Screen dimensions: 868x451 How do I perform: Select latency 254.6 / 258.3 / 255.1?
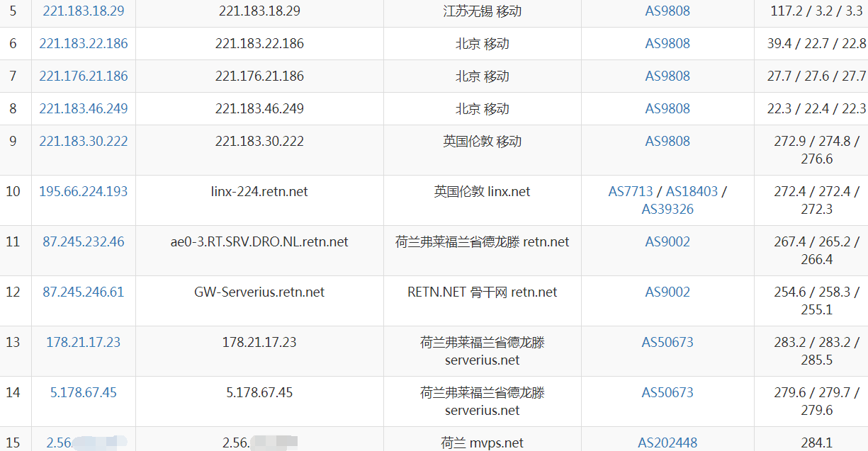[816, 301]
